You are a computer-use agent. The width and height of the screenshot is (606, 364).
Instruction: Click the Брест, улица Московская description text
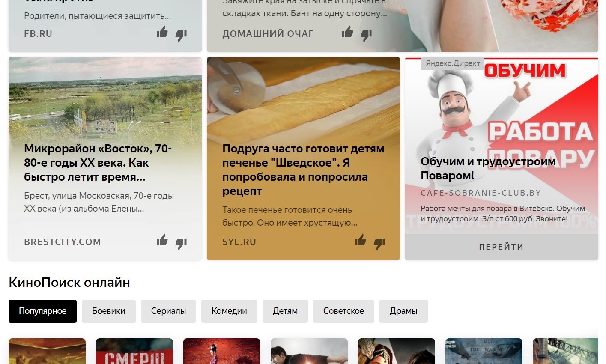[99, 202]
